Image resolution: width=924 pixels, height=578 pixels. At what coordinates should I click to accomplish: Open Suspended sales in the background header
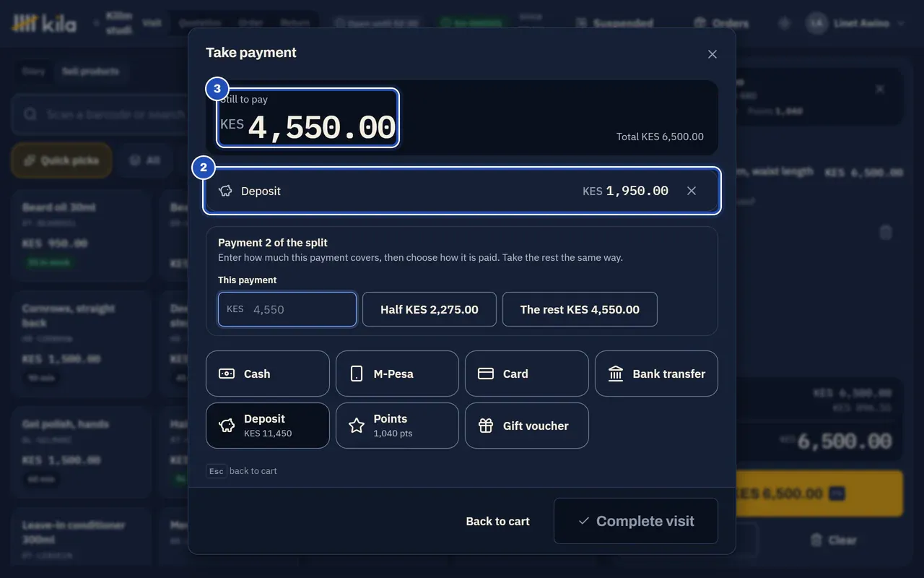pos(614,23)
